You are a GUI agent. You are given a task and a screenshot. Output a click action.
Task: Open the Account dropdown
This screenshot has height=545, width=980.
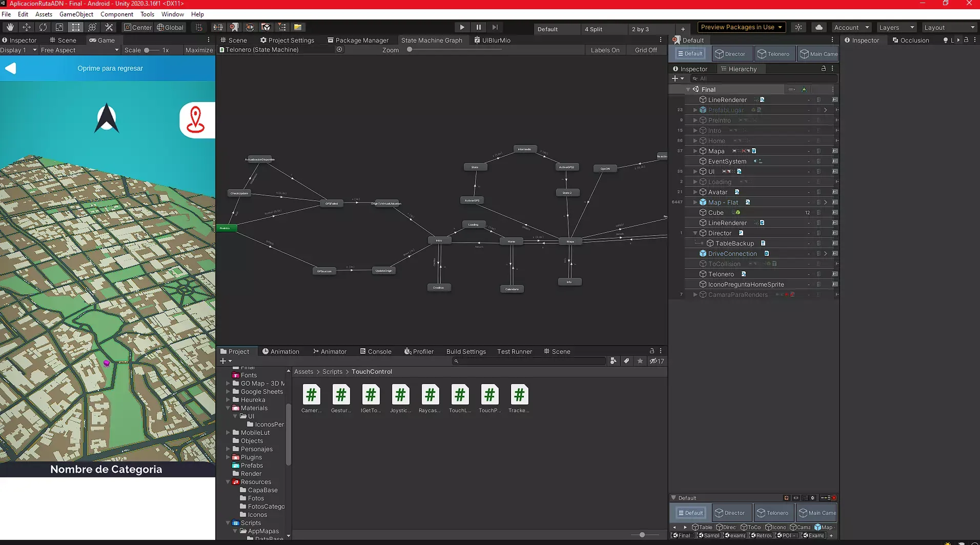coord(851,27)
